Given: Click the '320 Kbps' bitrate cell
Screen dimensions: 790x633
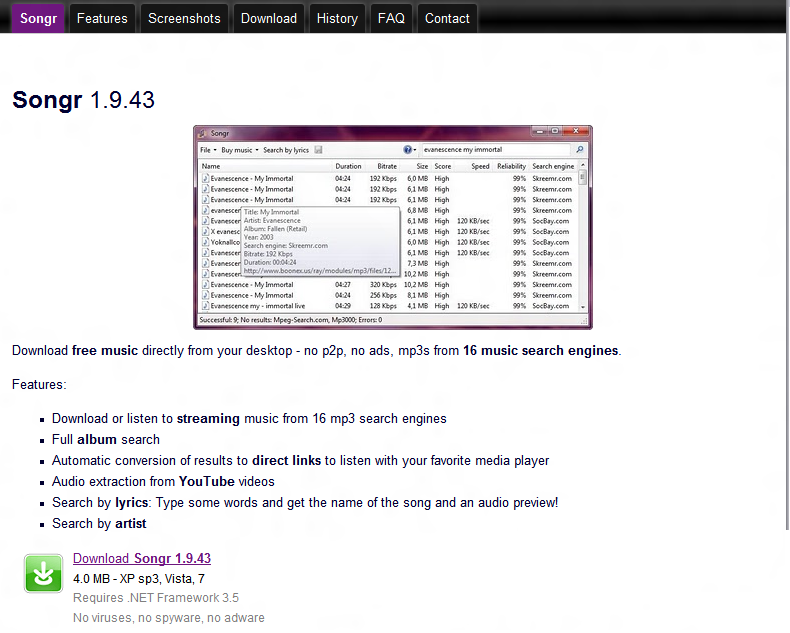Looking at the screenshot, I should tap(383, 284).
